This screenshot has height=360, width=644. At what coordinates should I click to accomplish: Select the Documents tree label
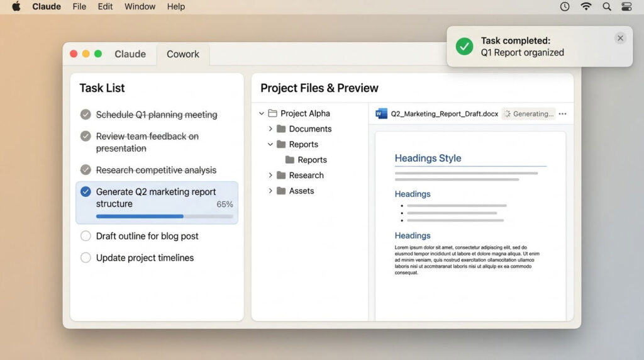point(310,128)
